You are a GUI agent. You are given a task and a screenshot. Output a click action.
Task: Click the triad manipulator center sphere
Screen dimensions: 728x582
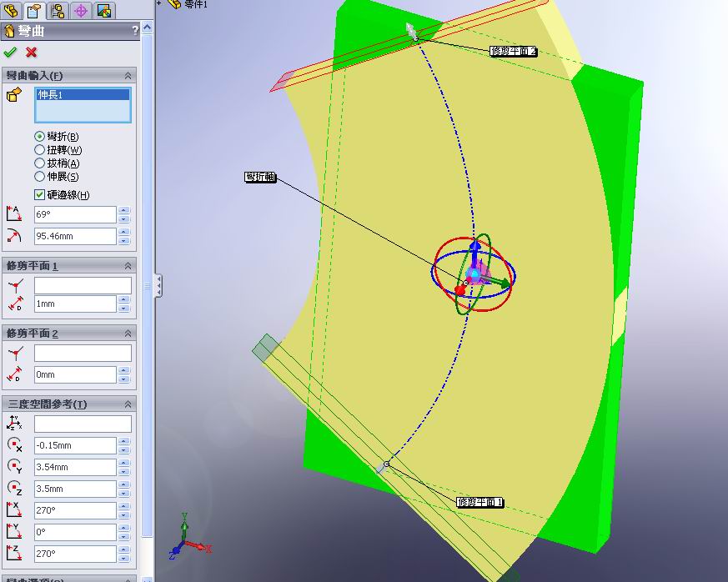pos(474,274)
